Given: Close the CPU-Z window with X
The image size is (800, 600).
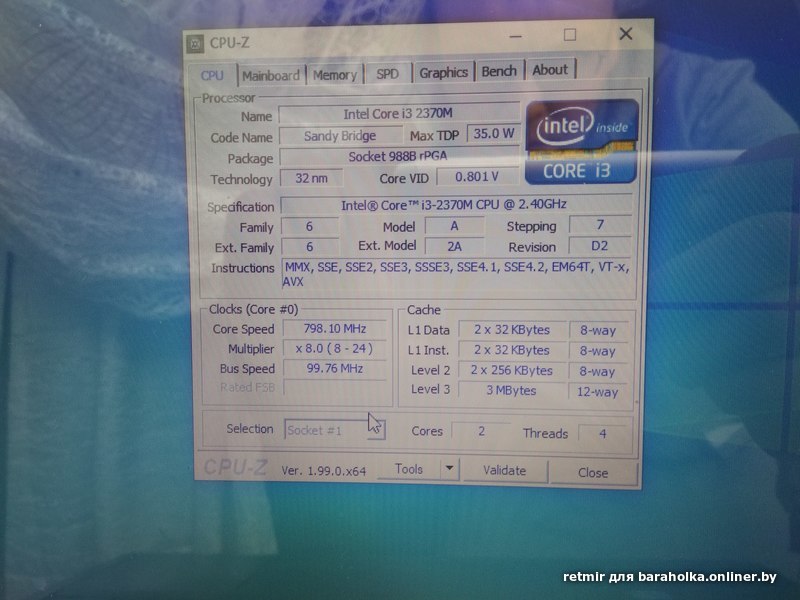Looking at the screenshot, I should 626,34.
